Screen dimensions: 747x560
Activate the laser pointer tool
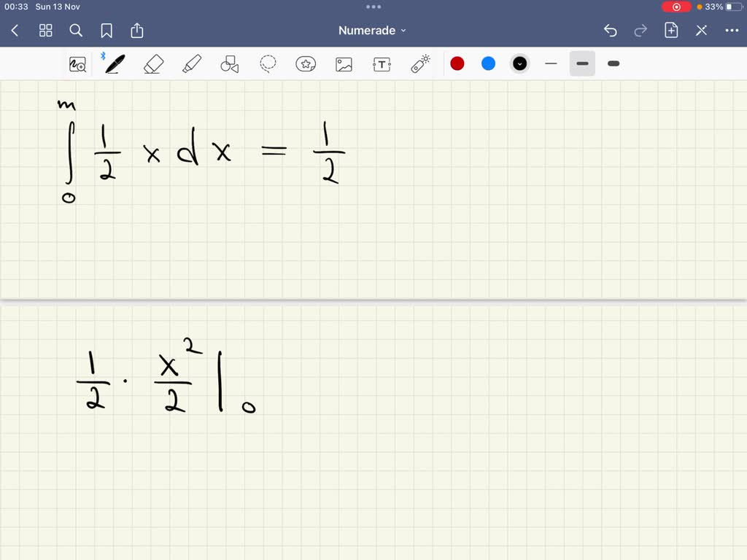coord(419,63)
